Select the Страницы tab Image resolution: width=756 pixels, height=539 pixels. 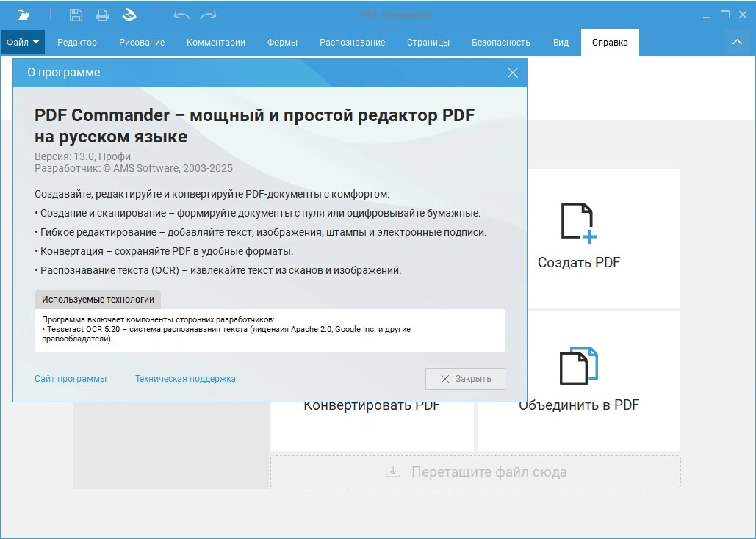tap(428, 43)
